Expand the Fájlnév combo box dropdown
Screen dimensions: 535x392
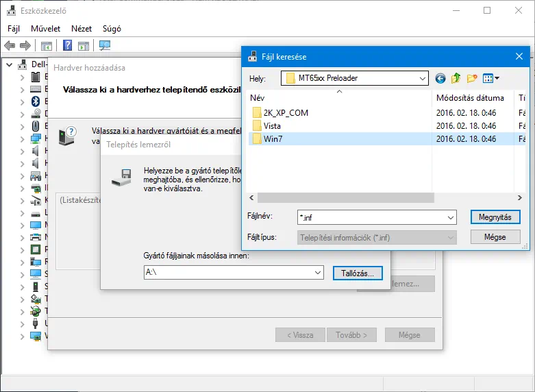pos(450,217)
